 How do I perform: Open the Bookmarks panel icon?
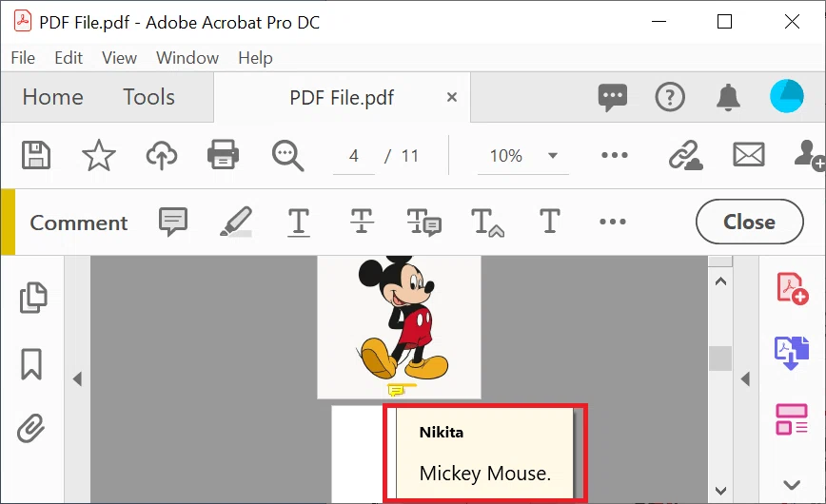pyautogui.click(x=31, y=364)
